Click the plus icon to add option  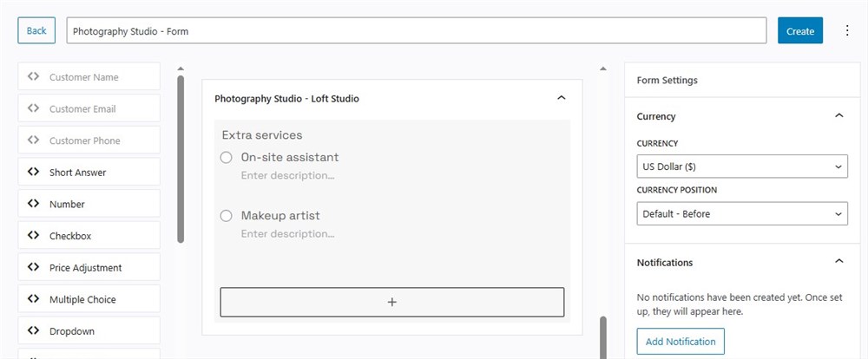click(x=392, y=302)
